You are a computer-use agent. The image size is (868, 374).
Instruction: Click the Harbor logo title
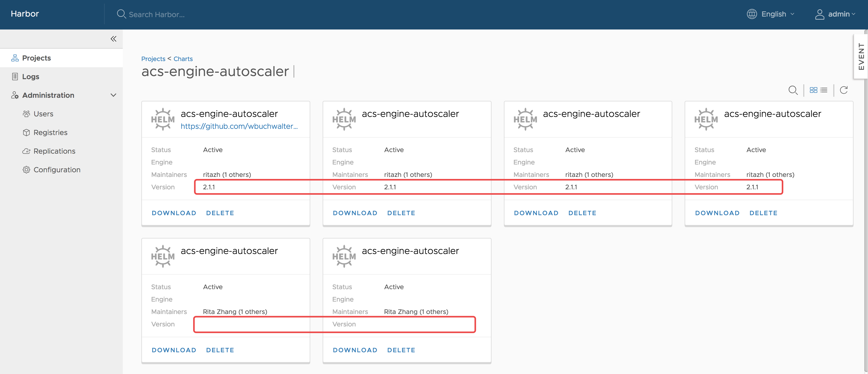point(25,14)
